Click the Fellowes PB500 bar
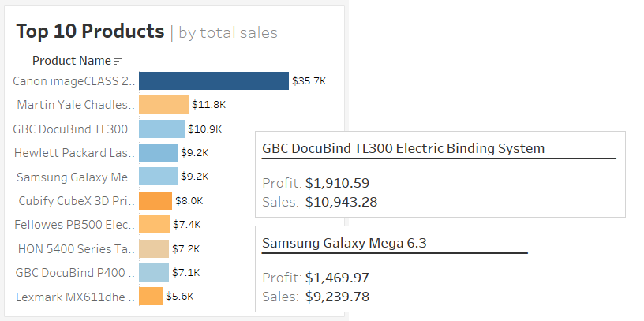The height and width of the screenshot is (321, 644). point(154,225)
